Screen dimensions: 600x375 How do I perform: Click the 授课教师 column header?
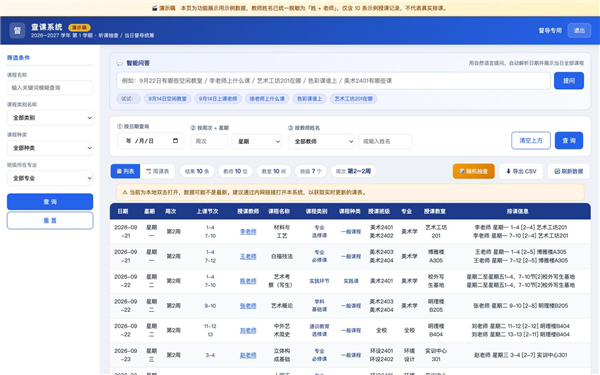pos(248,211)
